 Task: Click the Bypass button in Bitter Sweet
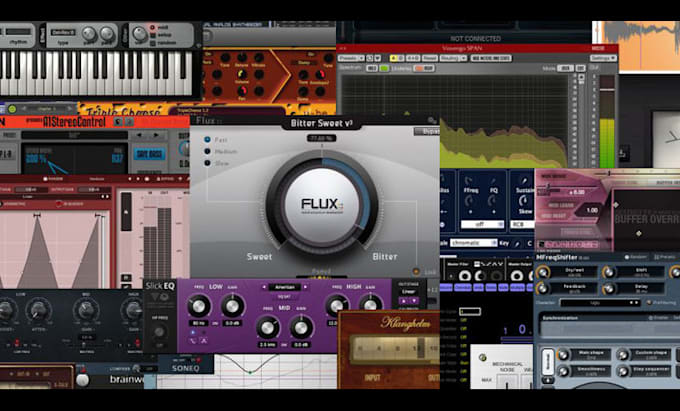pos(429,131)
